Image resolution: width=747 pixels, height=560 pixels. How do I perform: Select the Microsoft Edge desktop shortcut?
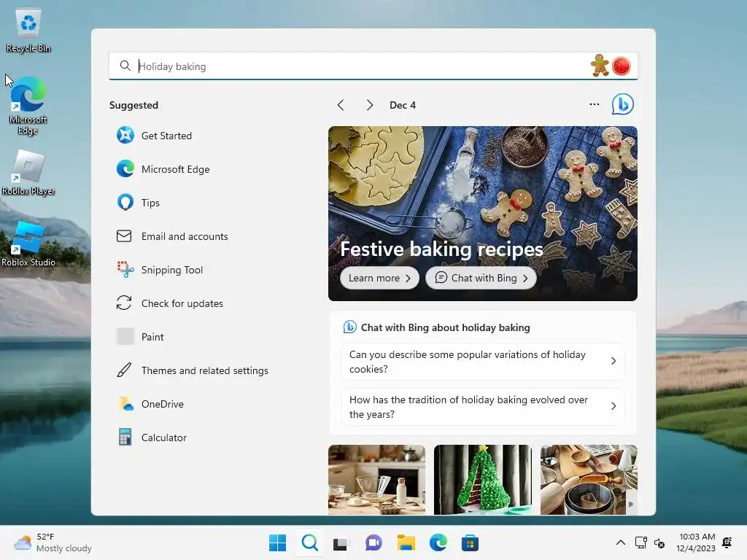[x=28, y=106]
